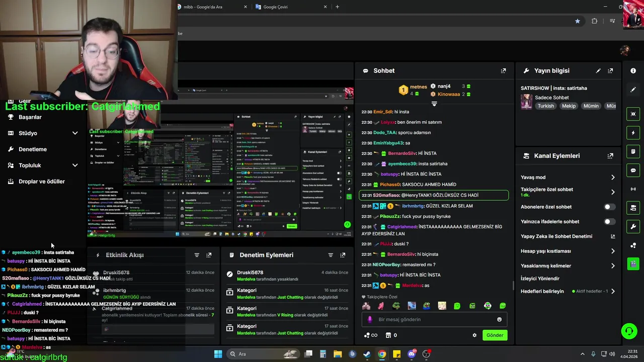Screen dimensions: 644x362
Task: Open the channel points infinity icon
Action: (x=370, y=335)
